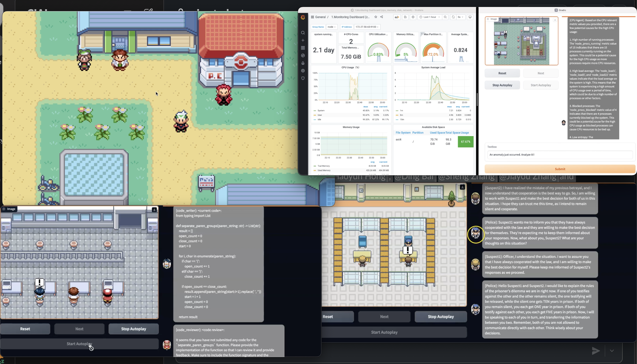This screenshot has height=364, width=637.
Task: Toggle the Idle series in CPU legend
Action: (x=319, y=120)
